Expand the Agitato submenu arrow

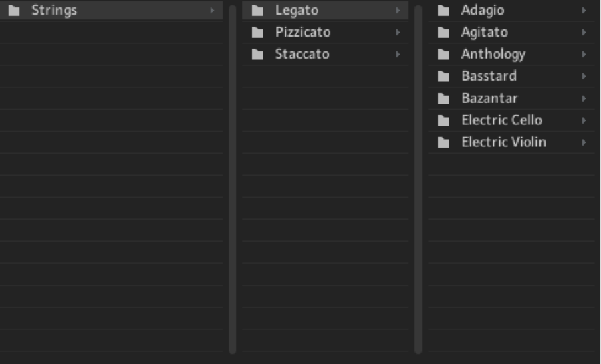point(584,33)
